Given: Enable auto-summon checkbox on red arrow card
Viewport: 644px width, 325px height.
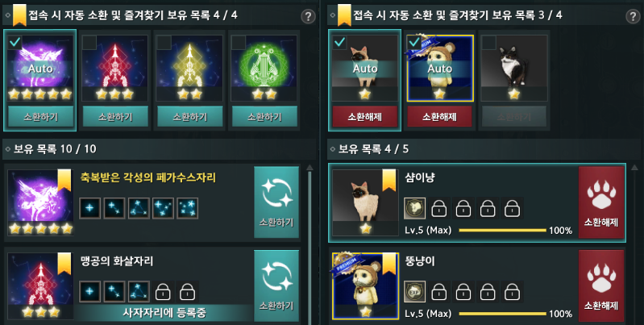Looking at the screenshot, I should 89,42.
